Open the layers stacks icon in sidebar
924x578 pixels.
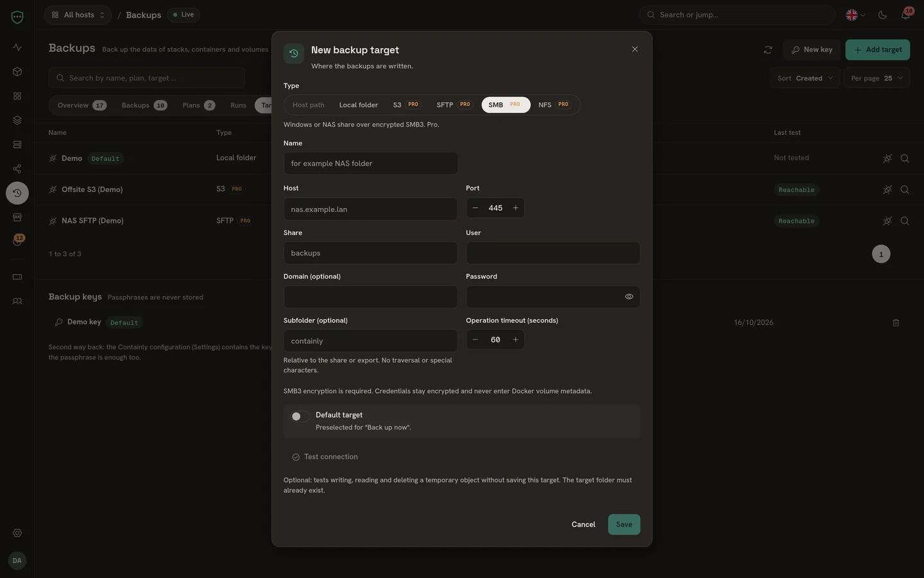pos(17,120)
